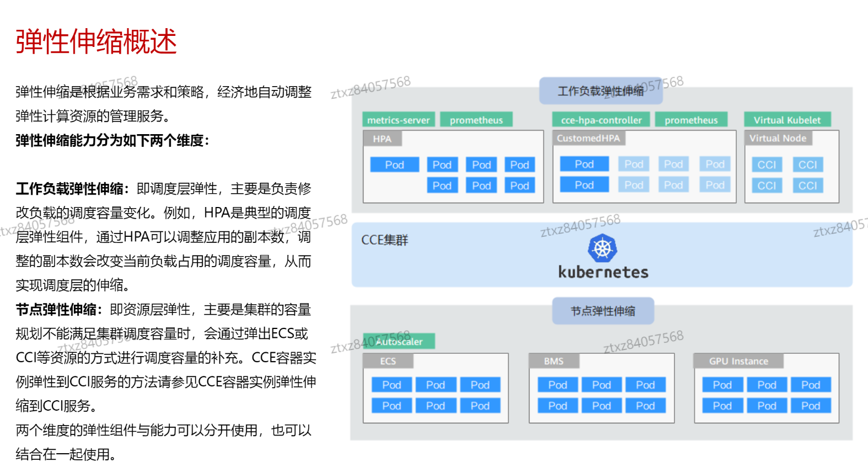868x467 pixels.
Task: Select the ECS group header
Action: [x=388, y=361]
